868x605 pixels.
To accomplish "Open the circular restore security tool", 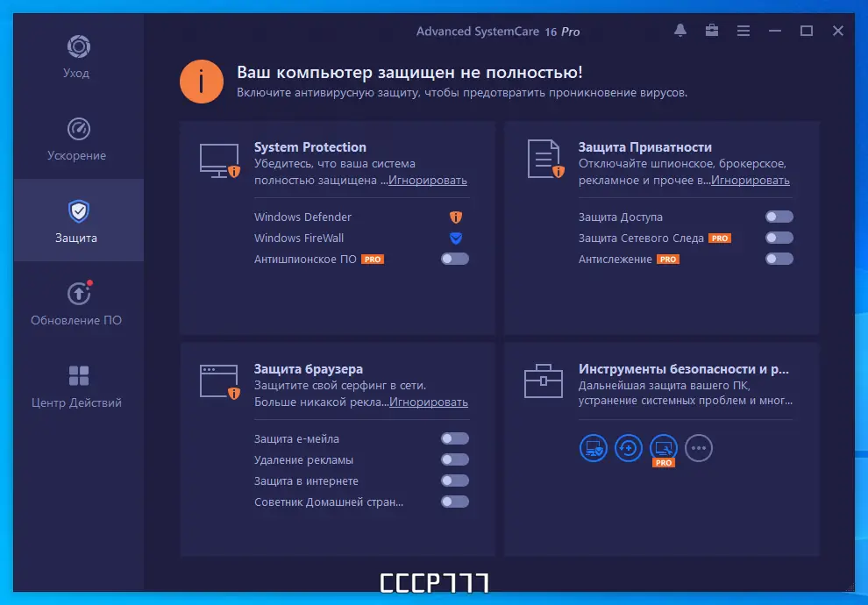I will pos(629,448).
